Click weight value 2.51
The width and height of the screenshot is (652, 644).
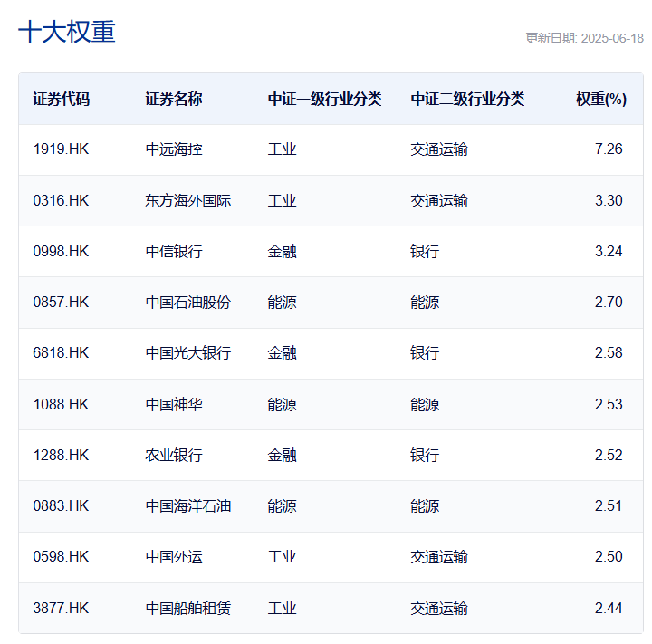point(609,506)
